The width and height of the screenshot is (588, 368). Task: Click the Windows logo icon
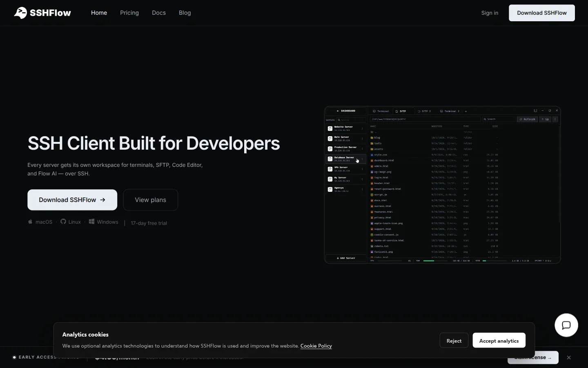[92, 222]
